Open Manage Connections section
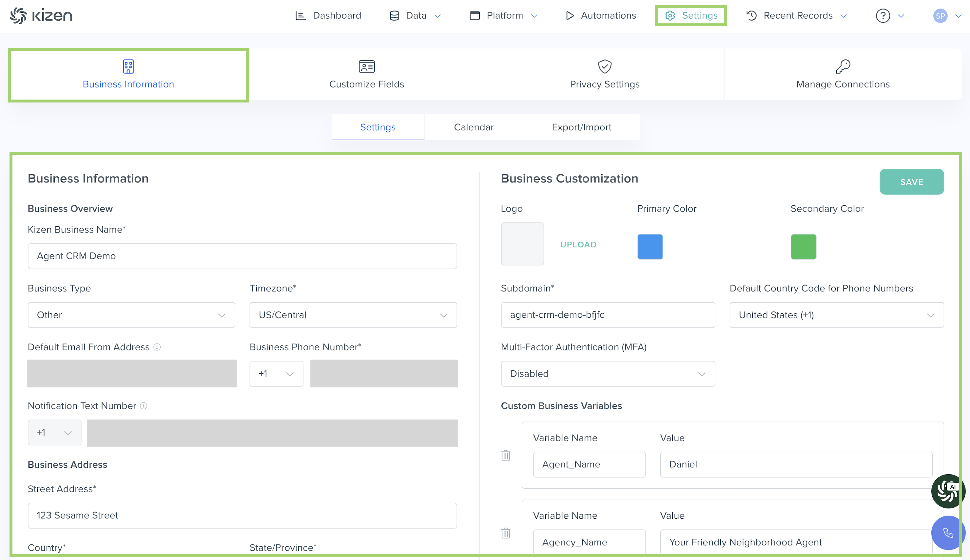970x560 pixels. (x=843, y=75)
